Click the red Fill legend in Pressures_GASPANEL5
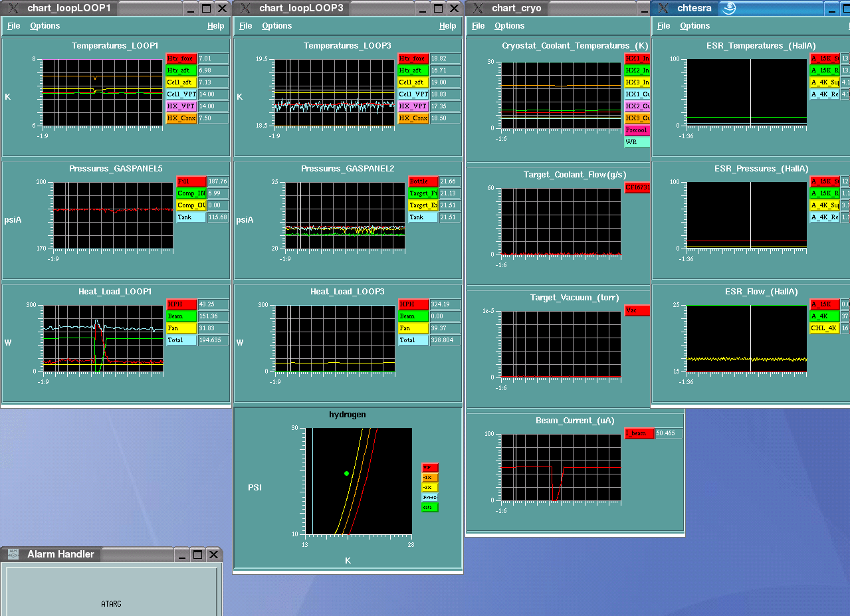 click(192, 181)
